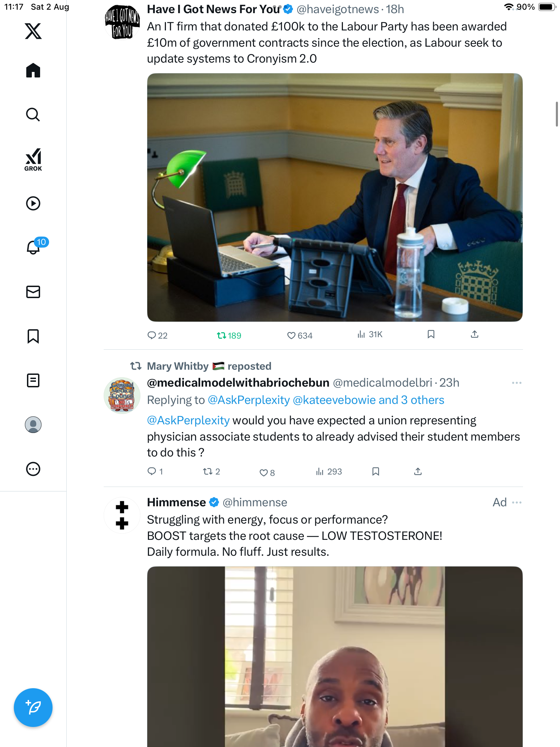Image resolution: width=560 pixels, height=747 pixels.
Task: Open the video play tab icon
Action: [33, 203]
